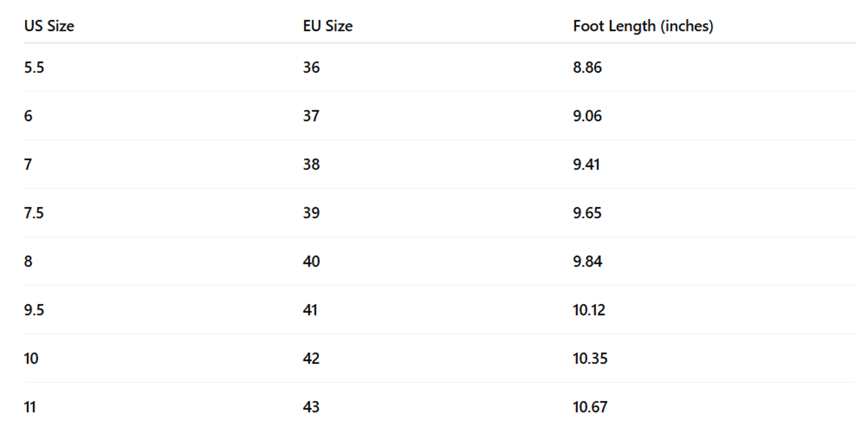This screenshot has width=868, height=434.
Task: Click the US size 7.5 cell
Action: click(34, 213)
